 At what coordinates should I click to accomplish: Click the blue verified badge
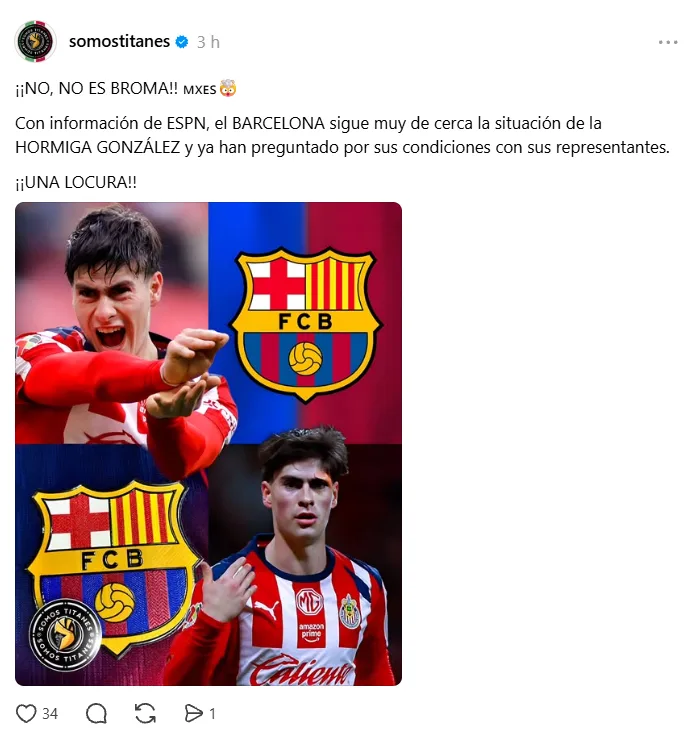click(x=182, y=42)
